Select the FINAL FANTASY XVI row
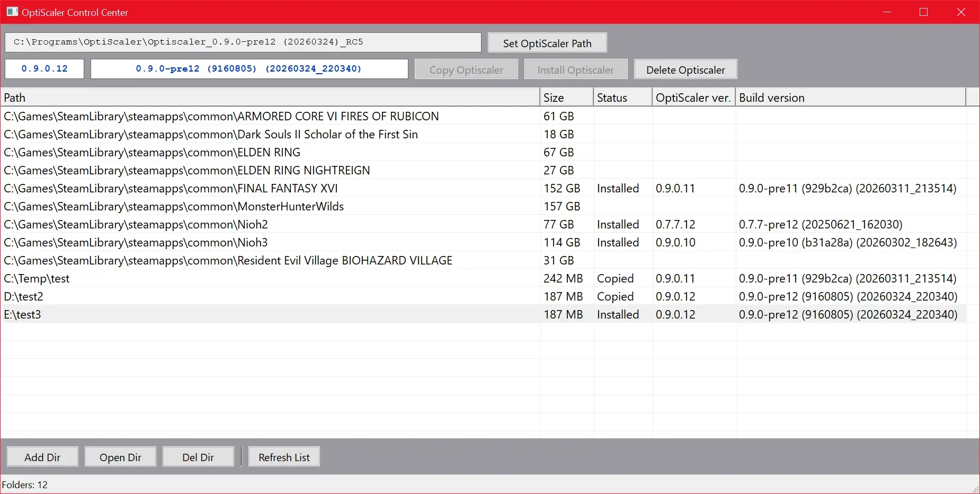The image size is (980, 494). 484,188
